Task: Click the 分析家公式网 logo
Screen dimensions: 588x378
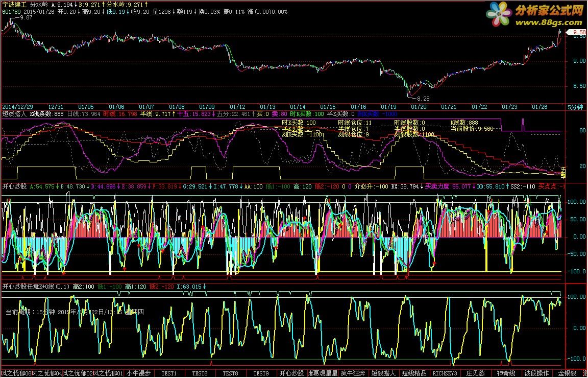Action: [x=549, y=11]
